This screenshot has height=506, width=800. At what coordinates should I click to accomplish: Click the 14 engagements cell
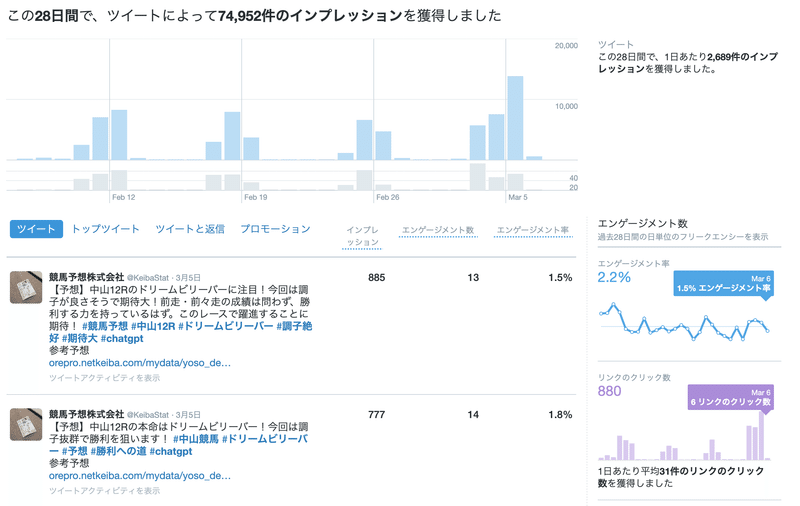pyautogui.click(x=473, y=415)
